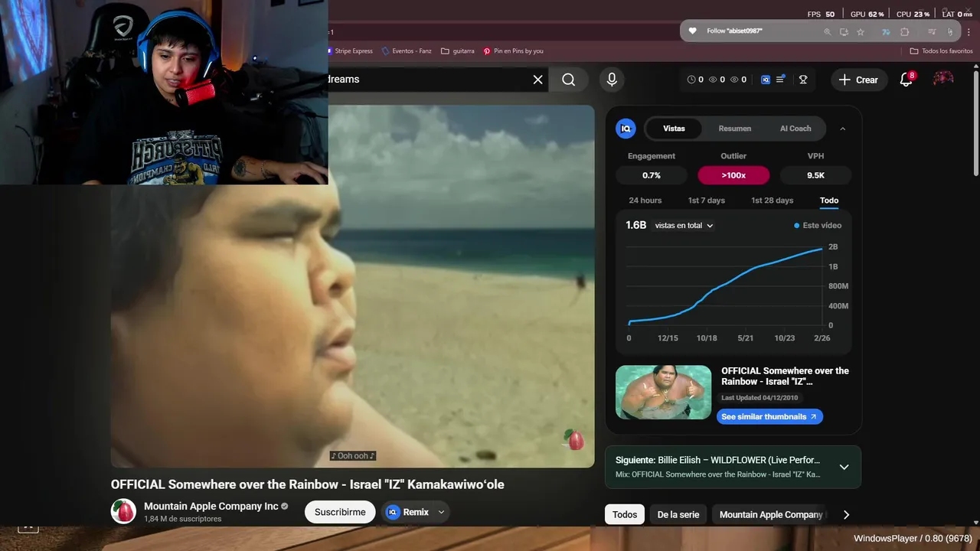
Task: Click the install app icon in address bar
Action: tap(844, 32)
